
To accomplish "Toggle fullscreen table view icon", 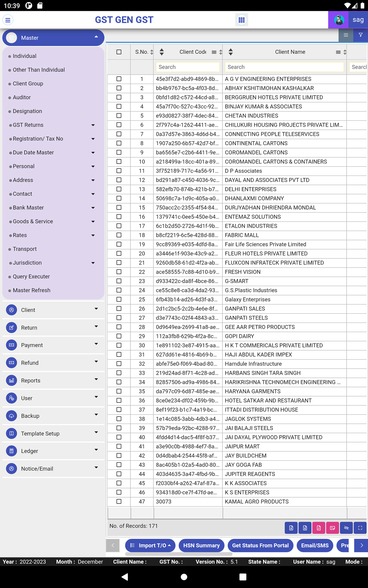I will pos(360,528).
